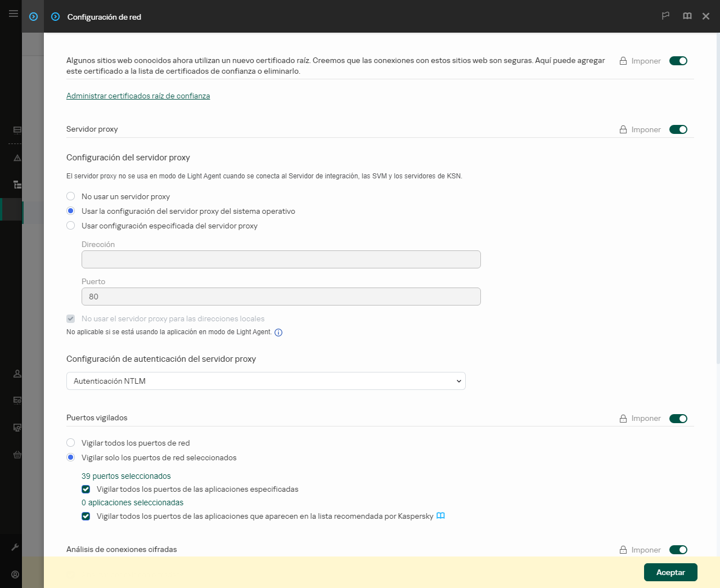
Task: Open the main hamburger menu
Action: [x=13, y=14]
